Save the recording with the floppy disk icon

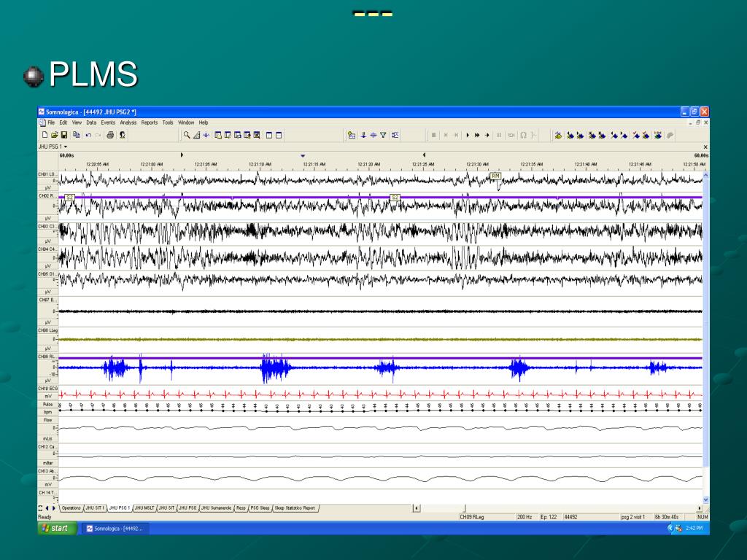[64, 135]
